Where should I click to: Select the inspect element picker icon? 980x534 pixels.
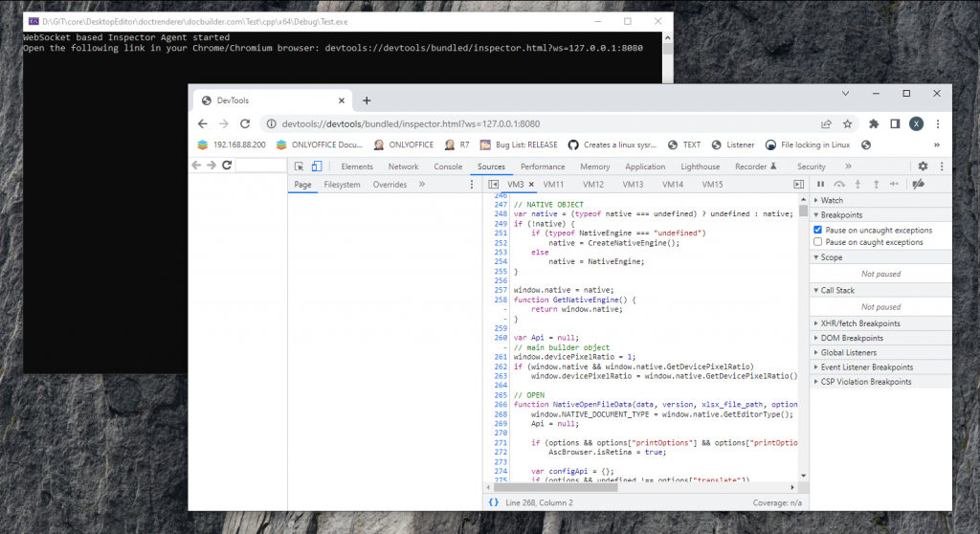[299, 167]
